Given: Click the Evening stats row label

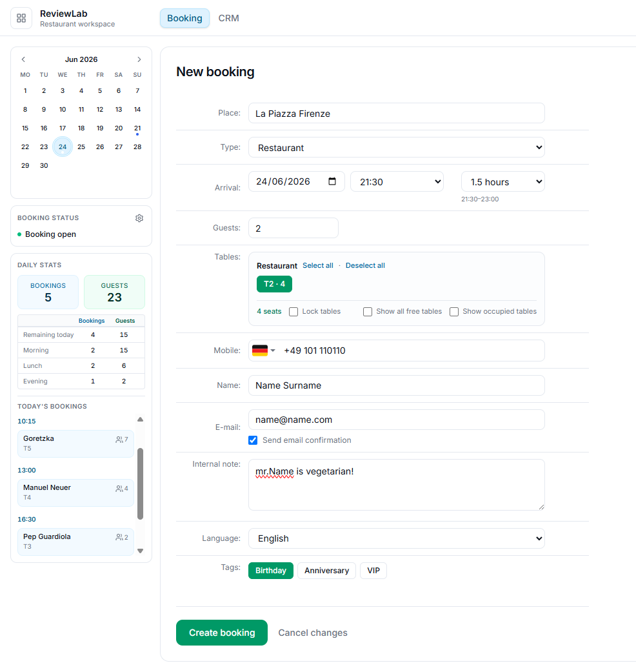Looking at the screenshot, I should 35,381.
